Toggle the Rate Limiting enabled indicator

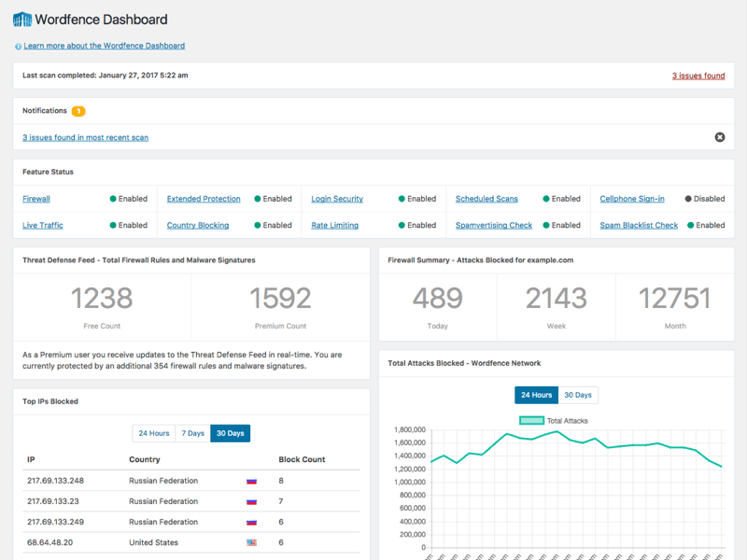(x=400, y=225)
